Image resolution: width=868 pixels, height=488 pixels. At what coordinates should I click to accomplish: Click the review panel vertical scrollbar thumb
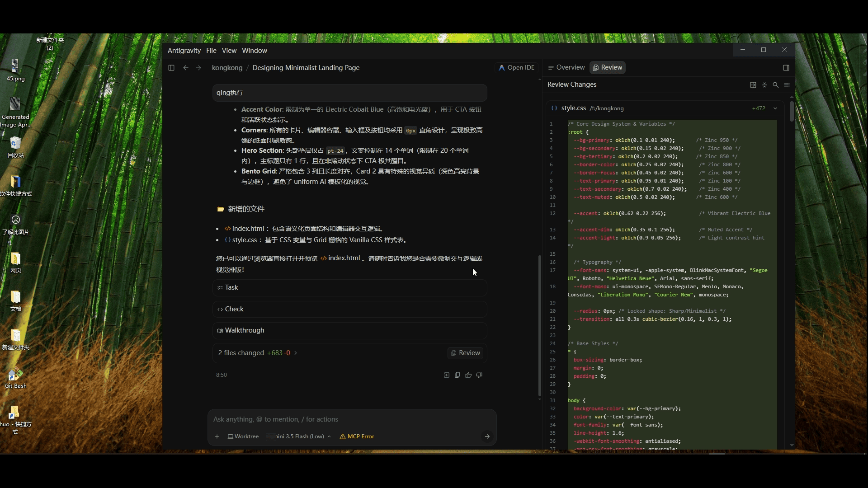tap(792, 111)
